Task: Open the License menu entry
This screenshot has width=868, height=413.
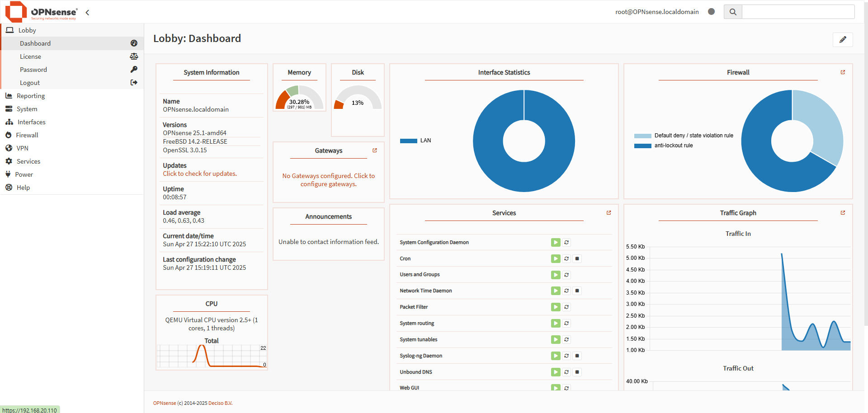Action: pyautogui.click(x=72, y=56)
